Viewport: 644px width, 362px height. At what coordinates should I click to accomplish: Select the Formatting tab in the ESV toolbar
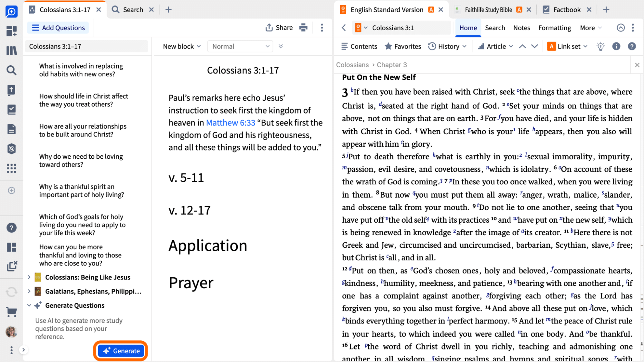pyautogui.click(x=554, y=28)
